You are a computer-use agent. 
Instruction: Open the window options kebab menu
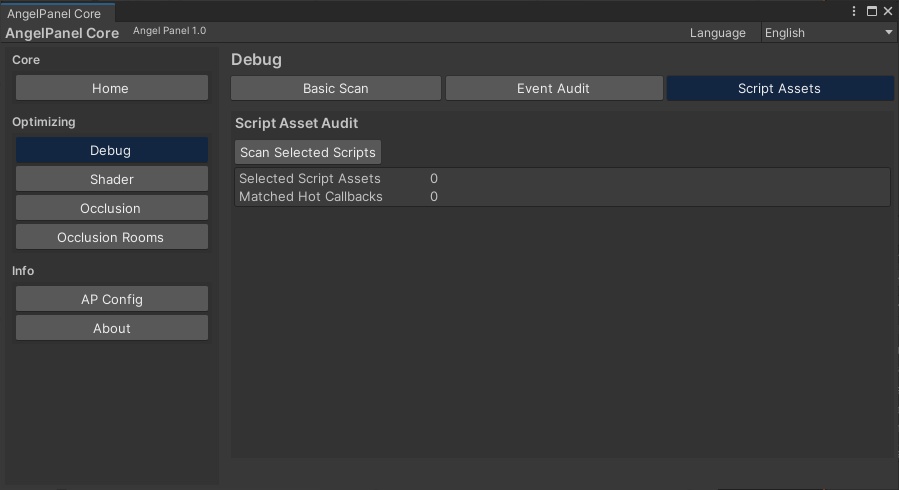coord(854,11)
